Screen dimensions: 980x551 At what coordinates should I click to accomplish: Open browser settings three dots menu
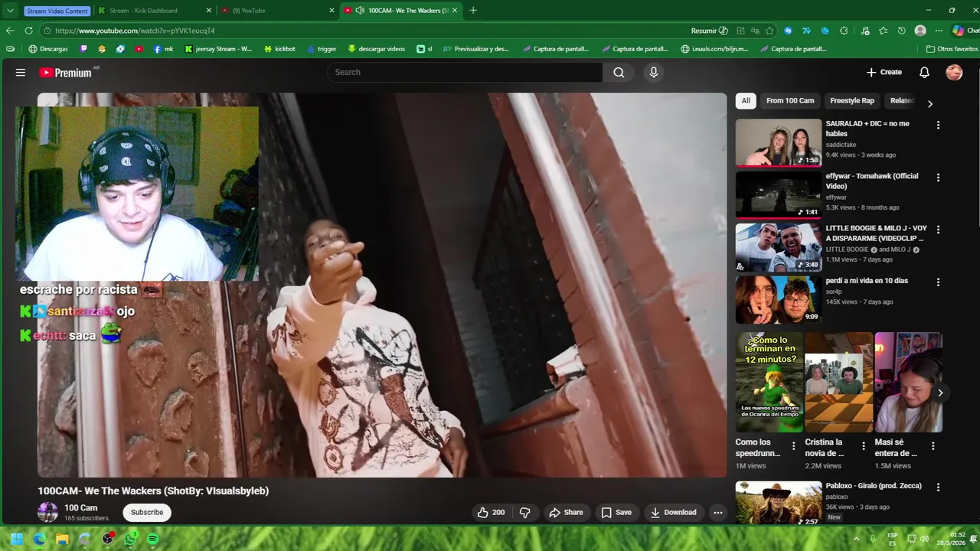tap(939, 31)
